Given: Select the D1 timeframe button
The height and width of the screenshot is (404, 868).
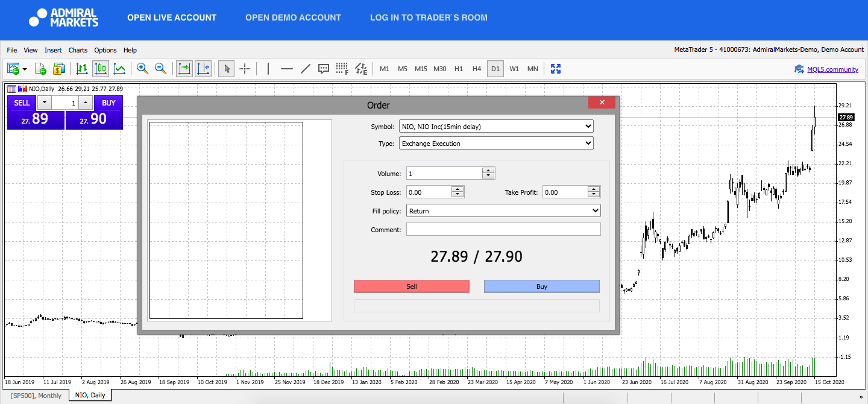Looking at the screenshot, I should click(x=495, y=69).
